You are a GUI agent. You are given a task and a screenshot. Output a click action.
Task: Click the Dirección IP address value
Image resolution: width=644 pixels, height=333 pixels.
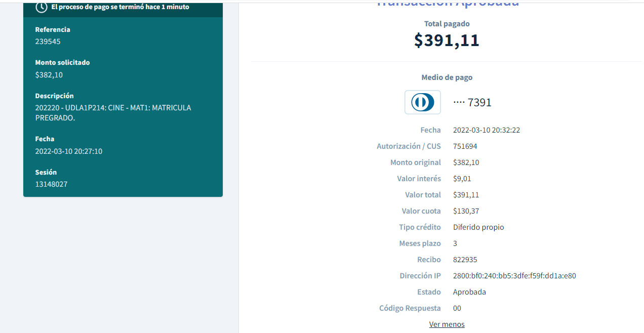[x=514, y=276]
